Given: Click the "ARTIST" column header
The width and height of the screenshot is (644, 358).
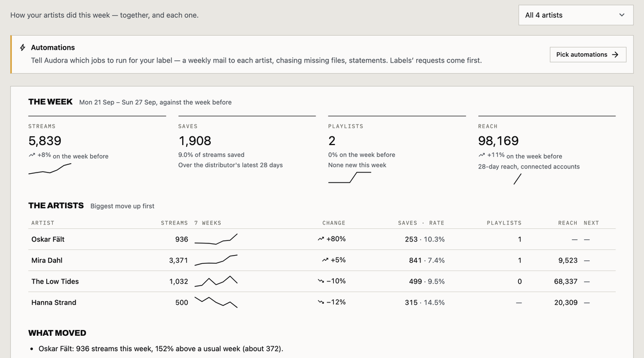Looking at the screenshot, I should [x=43, y=223].
